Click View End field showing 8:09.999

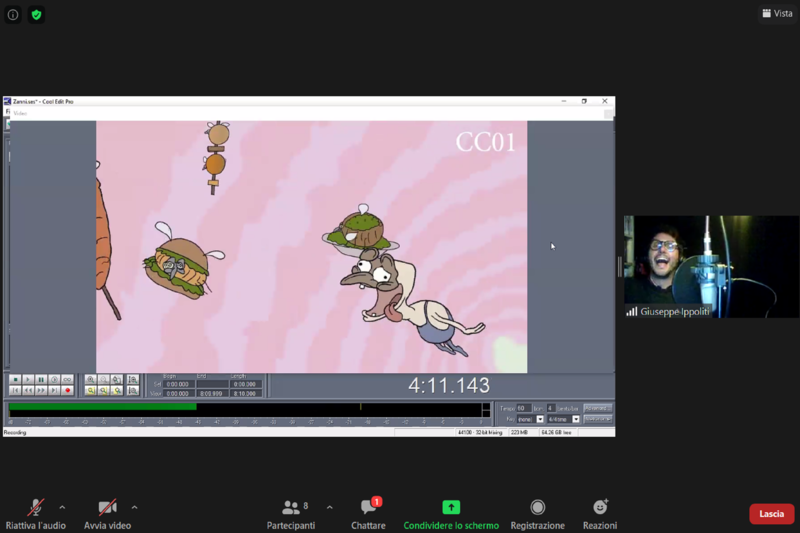pyautogui.click(x=212, y=393)
